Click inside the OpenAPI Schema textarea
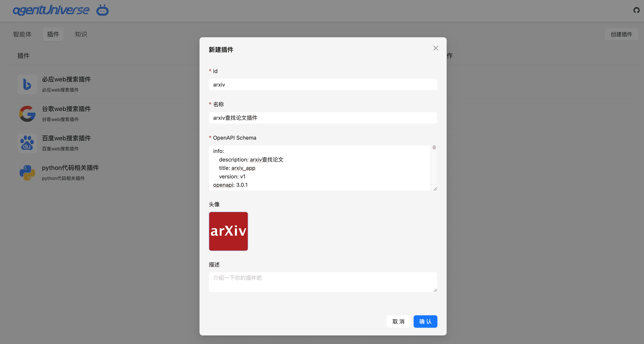This screenshot has height=344, width=644. tap(320, 168)
